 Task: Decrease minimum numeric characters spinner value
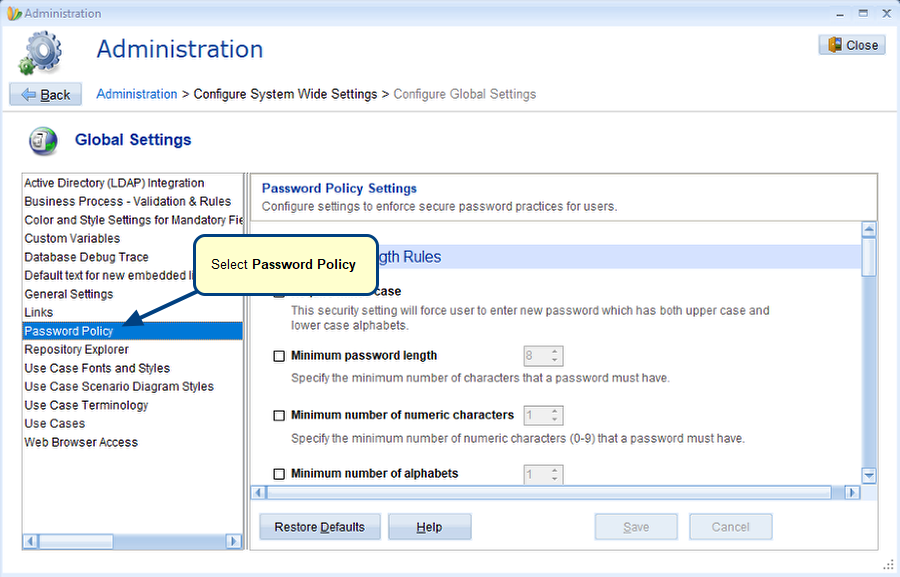(555, 420)
